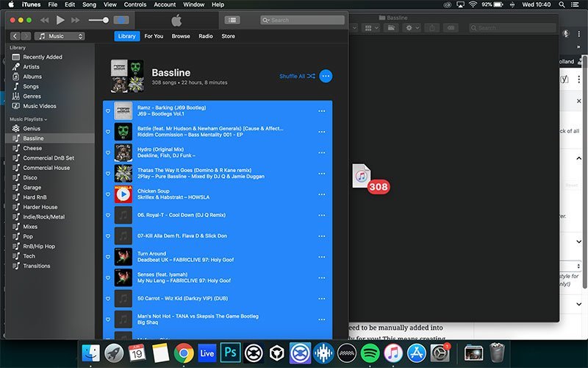Open the Up Next list button

click(232, 20)
